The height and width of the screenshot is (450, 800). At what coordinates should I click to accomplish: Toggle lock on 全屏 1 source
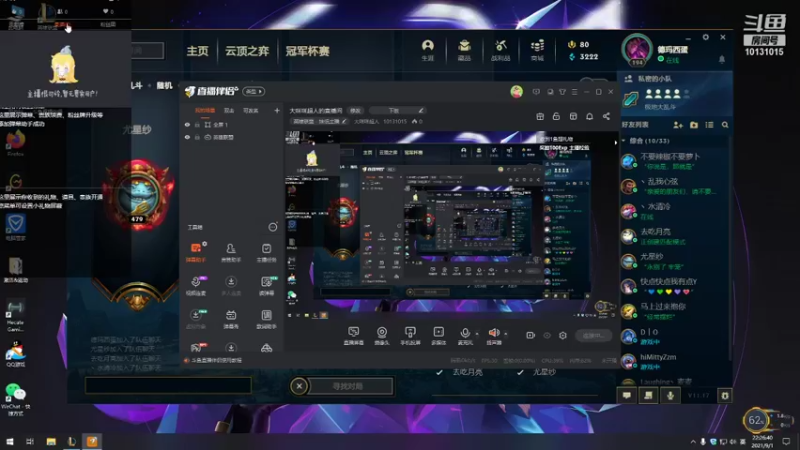pyautogui.click(x=197, y=124)
